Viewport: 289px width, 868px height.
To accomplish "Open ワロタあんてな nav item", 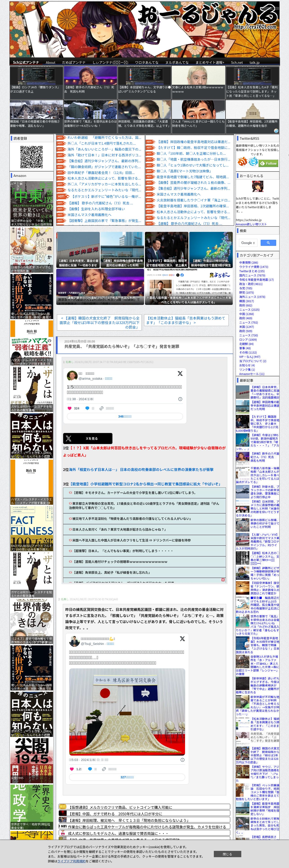I will pos(147,62).
